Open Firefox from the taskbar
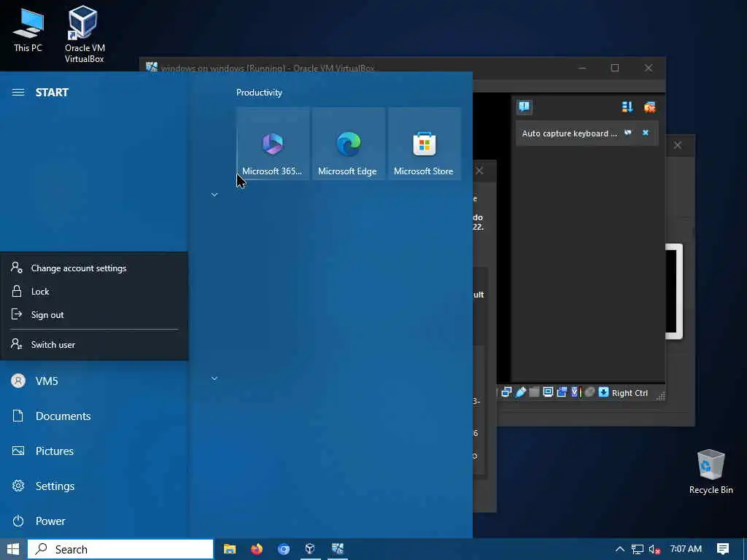 257,549
